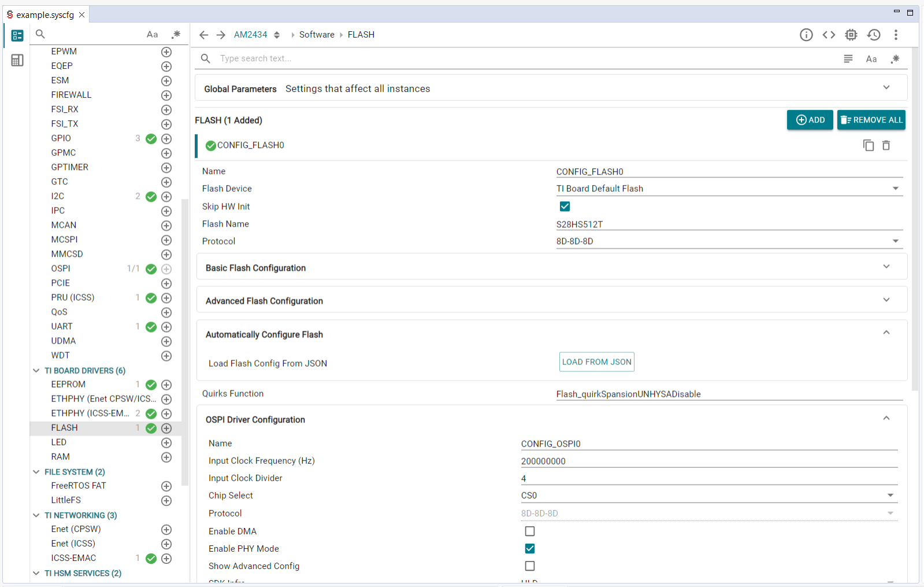This screenshot has height=587, width=924.
Task: Uncheck the Skip HW Init checkbox
Action: coord(565,206)
